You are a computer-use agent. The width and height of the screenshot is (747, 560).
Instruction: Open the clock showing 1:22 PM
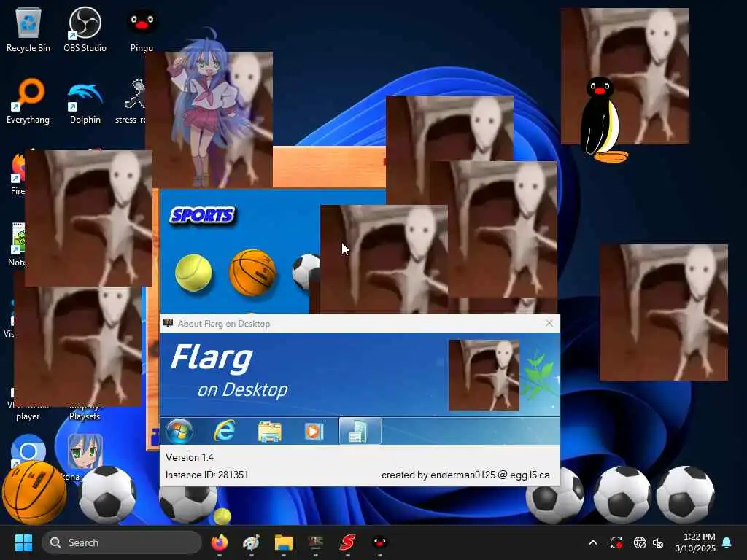tap(695, 542)
